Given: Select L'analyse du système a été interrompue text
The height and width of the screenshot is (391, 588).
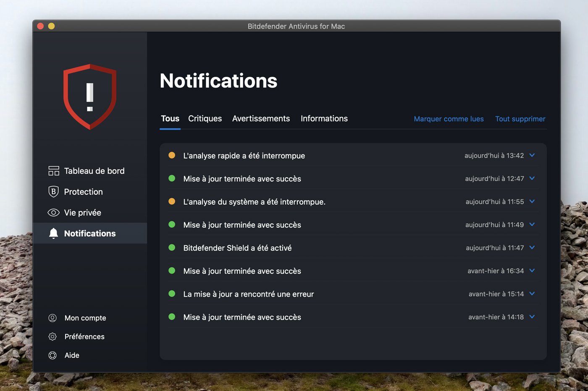Looking at the screenshot, I should pos(254,202).
